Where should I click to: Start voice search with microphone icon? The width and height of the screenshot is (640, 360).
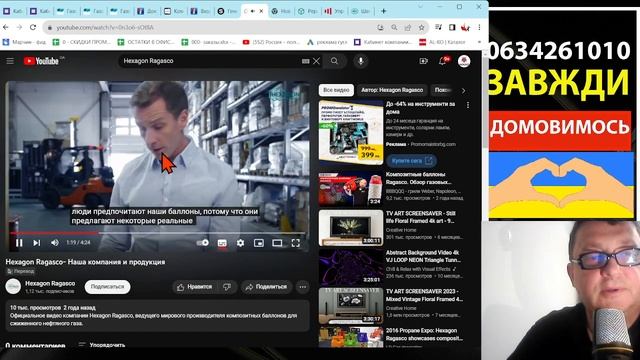360,61
